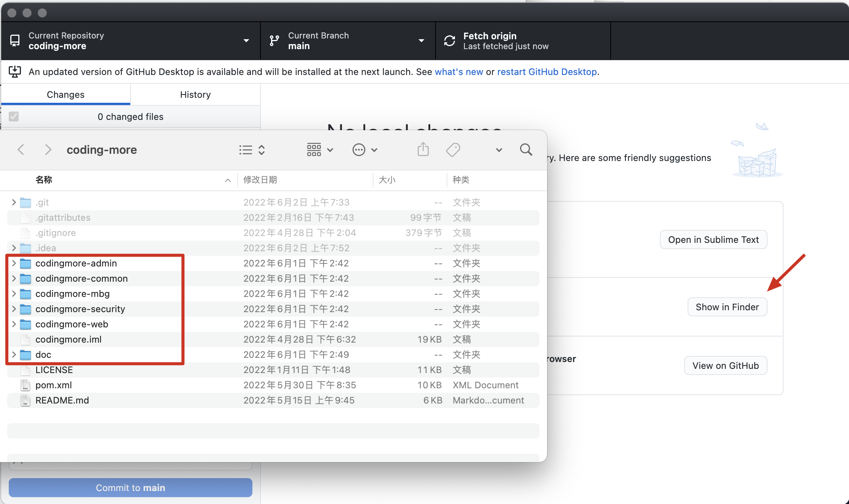Sort Finder list by the 名称 column header
The image size is (849, 504).
[44, 180]
